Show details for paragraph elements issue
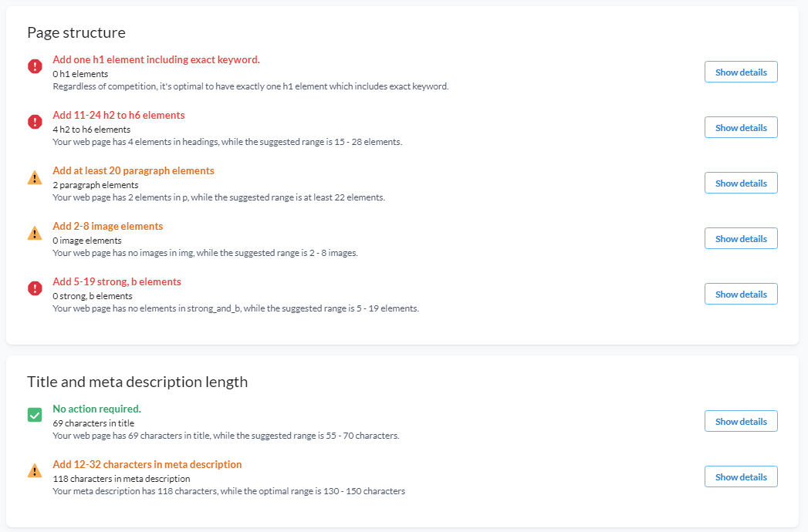808x532 pixels. 741,184
